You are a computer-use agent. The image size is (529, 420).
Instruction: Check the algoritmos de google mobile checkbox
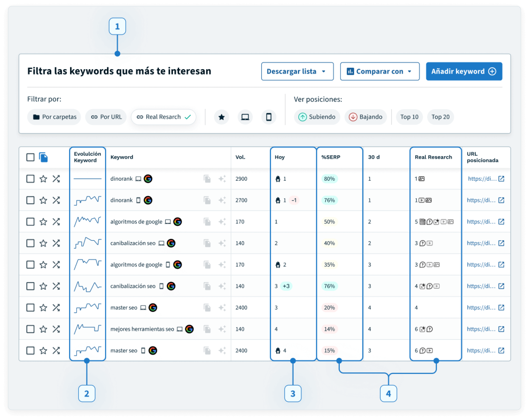[x=30, y=264]
